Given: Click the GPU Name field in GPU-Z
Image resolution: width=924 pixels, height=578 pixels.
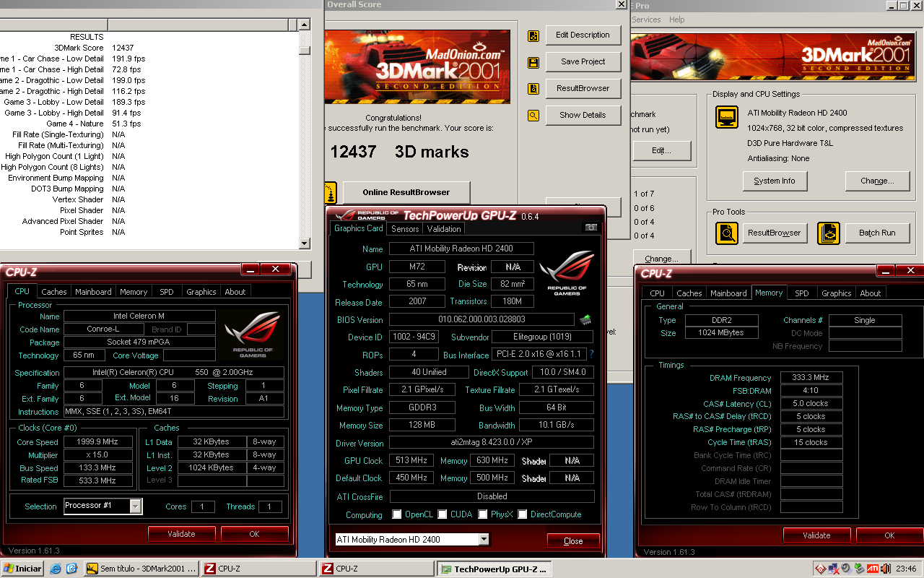Looking at the screenshot, I should (x=461, y=249).
